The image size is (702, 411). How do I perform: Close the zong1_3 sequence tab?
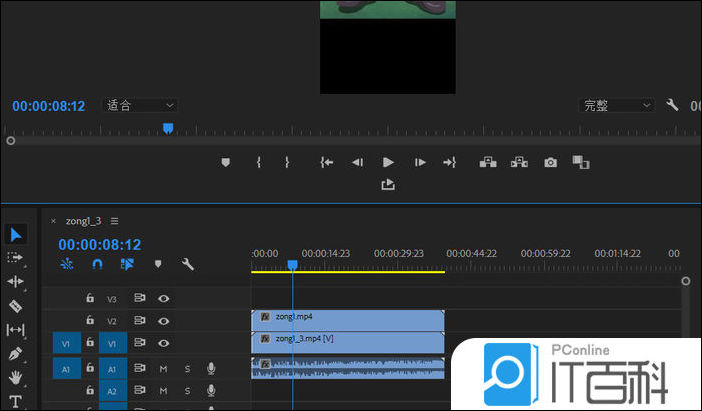pos(54,221)
